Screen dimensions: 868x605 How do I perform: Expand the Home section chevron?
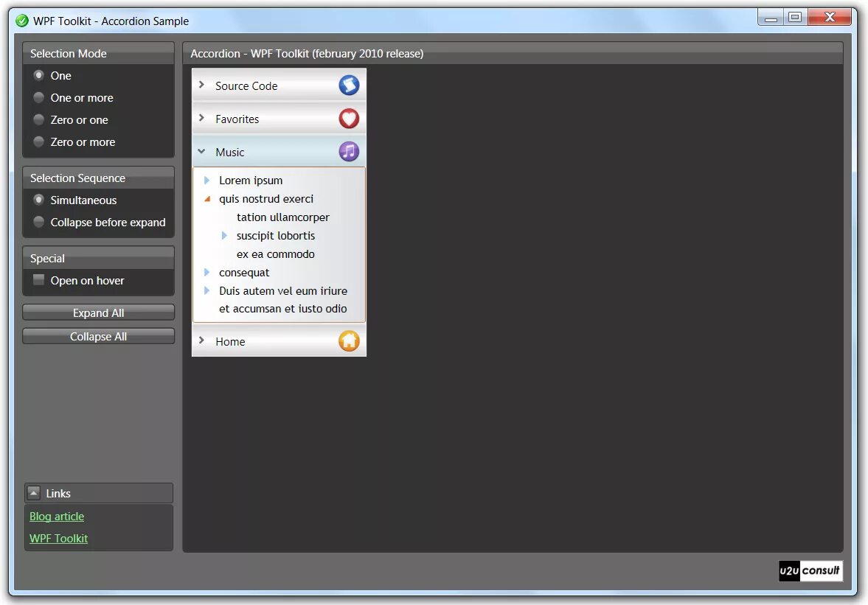point(201,340)
